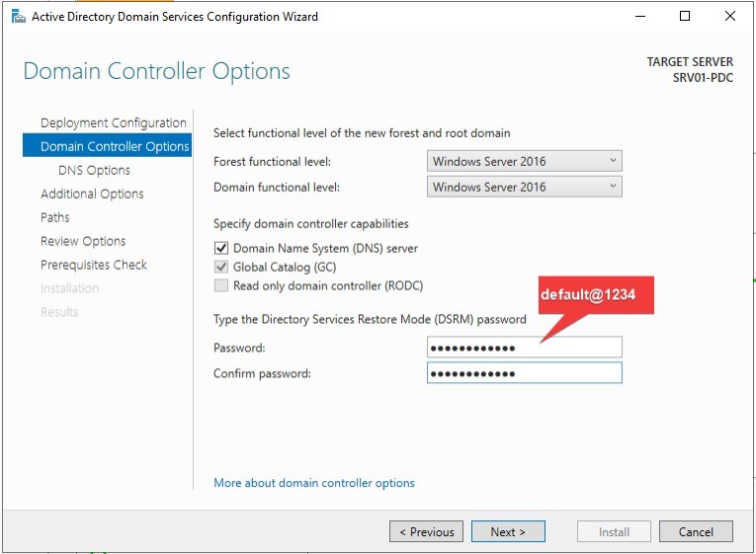Image resolution: width=756 pixels, height=554 pixels.
Task: Select Domain Controller Options in sidebar
Action: [114, 146]
